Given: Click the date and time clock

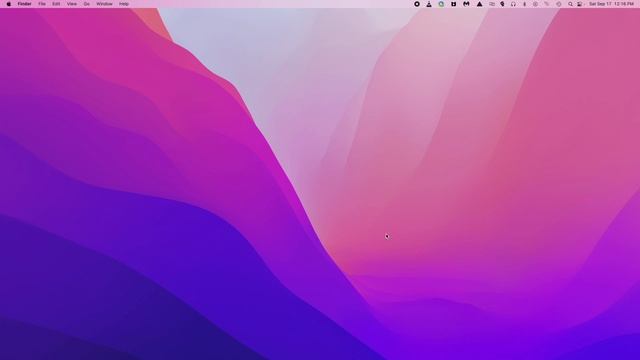Looking at the screenshot, I should tap(611, 4).
